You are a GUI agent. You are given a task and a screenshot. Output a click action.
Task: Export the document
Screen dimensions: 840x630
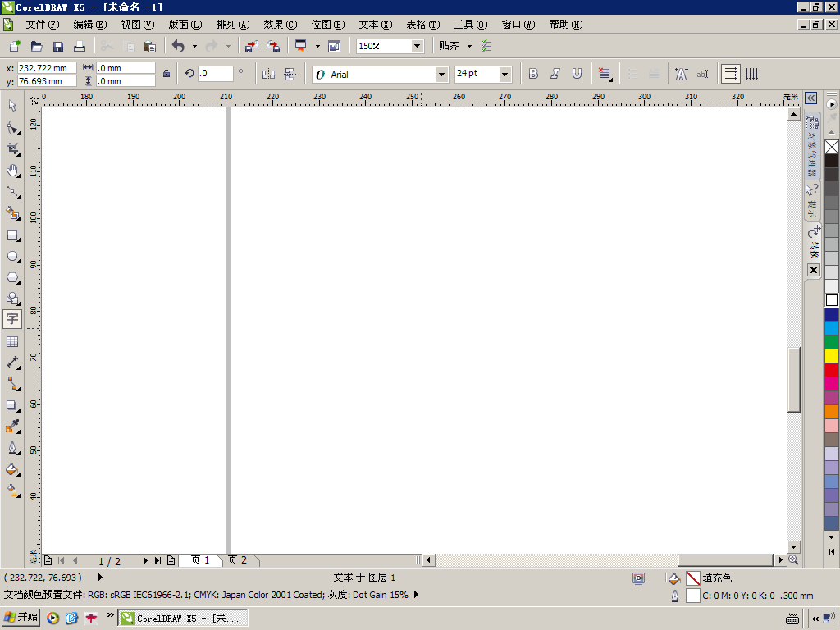273,46
